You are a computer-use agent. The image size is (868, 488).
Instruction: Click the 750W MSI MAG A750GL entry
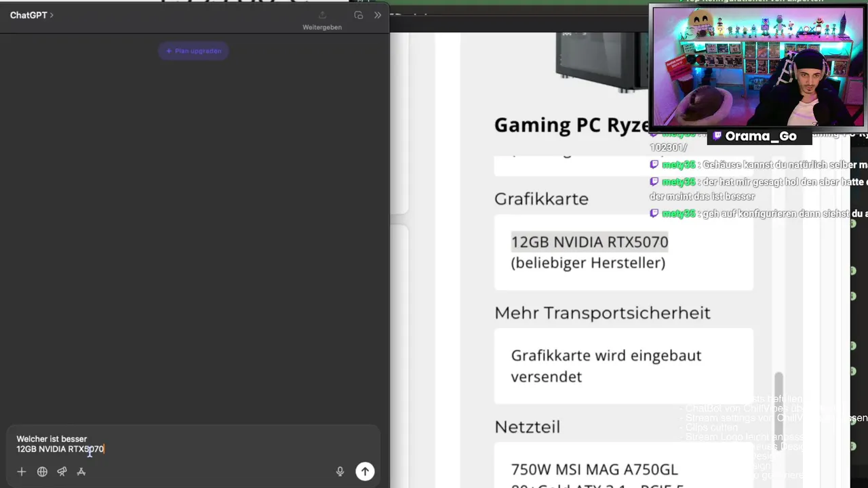594,469
